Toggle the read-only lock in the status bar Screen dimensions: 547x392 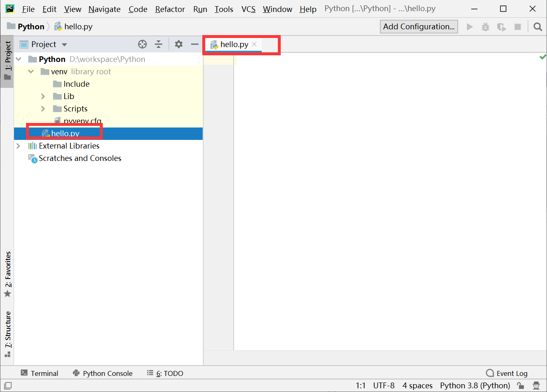[521, 385]
